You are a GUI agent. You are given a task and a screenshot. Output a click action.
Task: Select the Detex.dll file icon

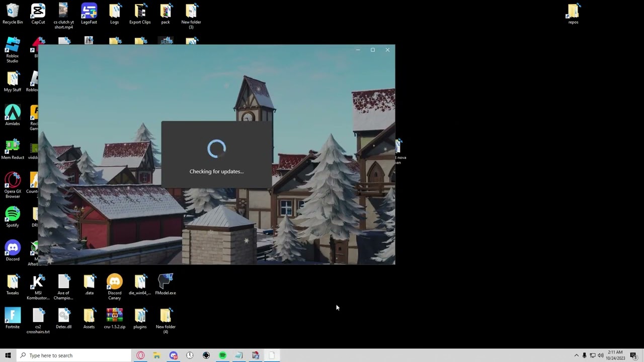(63, 318)
